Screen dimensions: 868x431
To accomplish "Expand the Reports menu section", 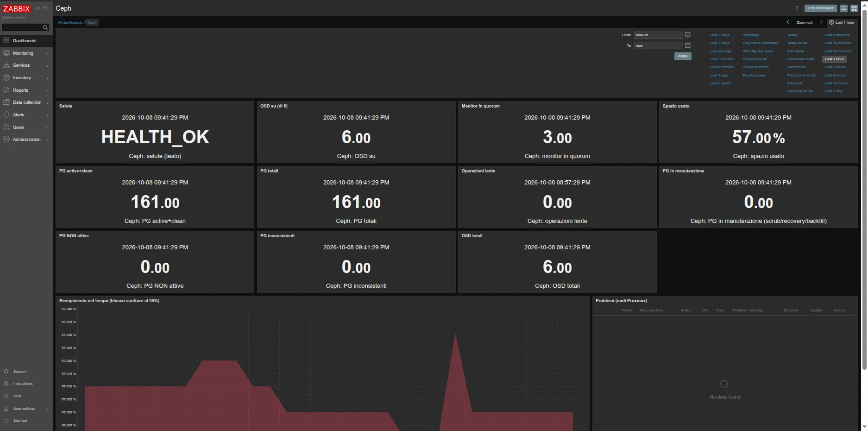I will pyautogui.click(x=26, y=90).
